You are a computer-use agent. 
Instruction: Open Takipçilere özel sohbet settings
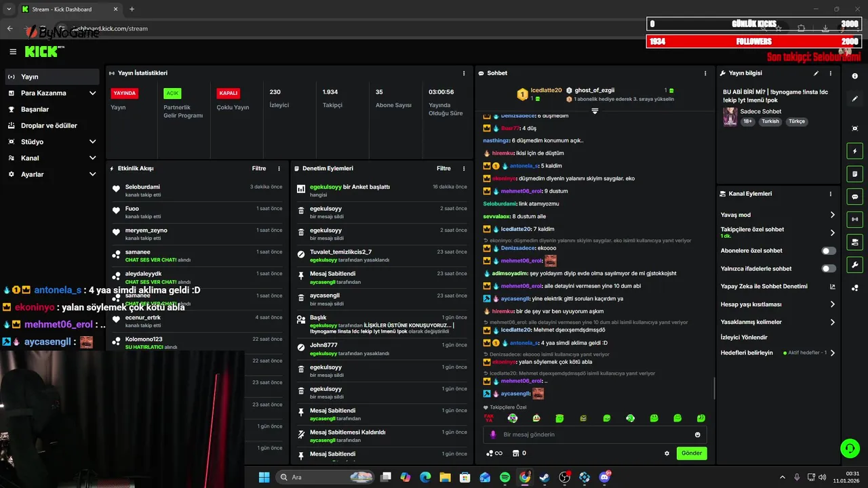[x=778, y=232]
